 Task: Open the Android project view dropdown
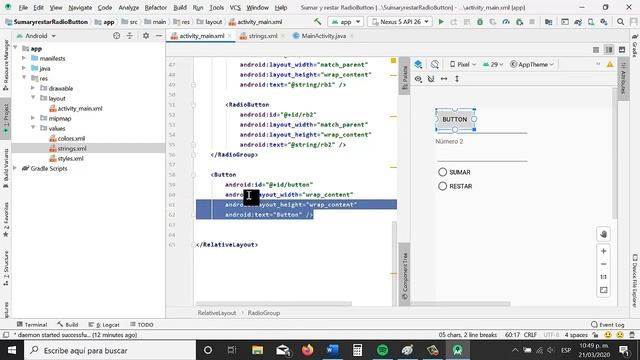tap(36, 36)
